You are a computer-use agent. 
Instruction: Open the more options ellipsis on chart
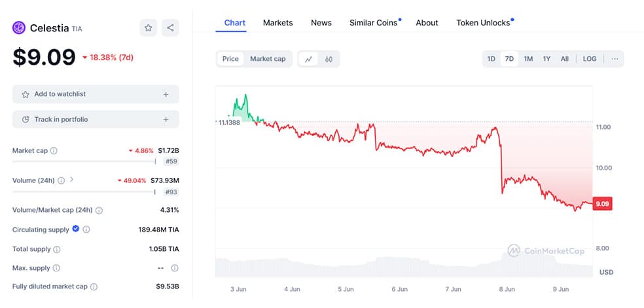(x=615, y=59)
